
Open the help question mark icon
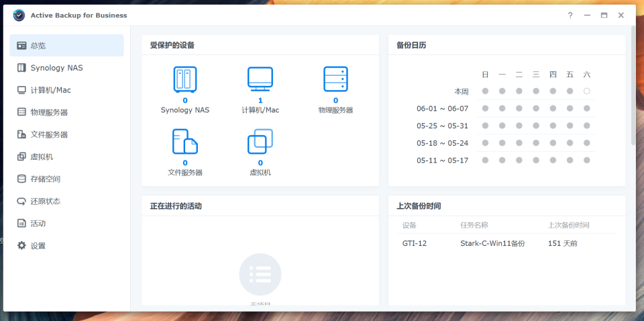[570, 15]
